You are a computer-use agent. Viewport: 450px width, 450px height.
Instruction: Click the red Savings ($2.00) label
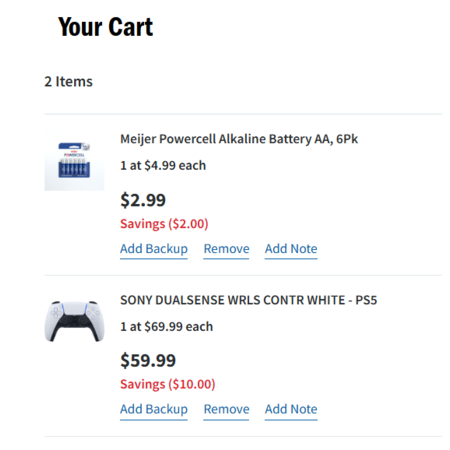(164, 224)
